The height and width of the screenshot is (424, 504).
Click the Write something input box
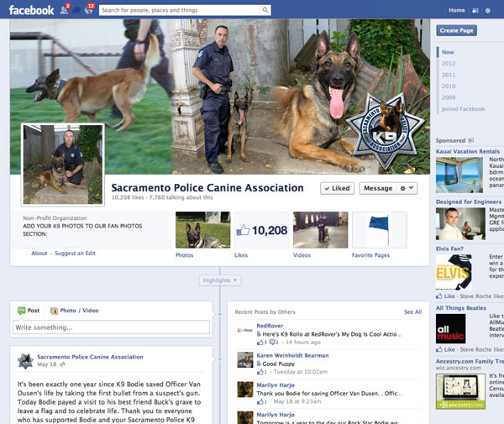111,327
